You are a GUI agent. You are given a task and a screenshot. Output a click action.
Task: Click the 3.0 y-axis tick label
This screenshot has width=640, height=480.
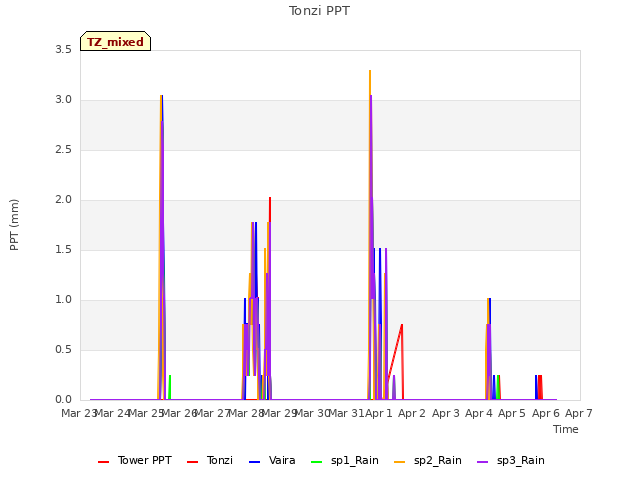(x=63, y=100)
